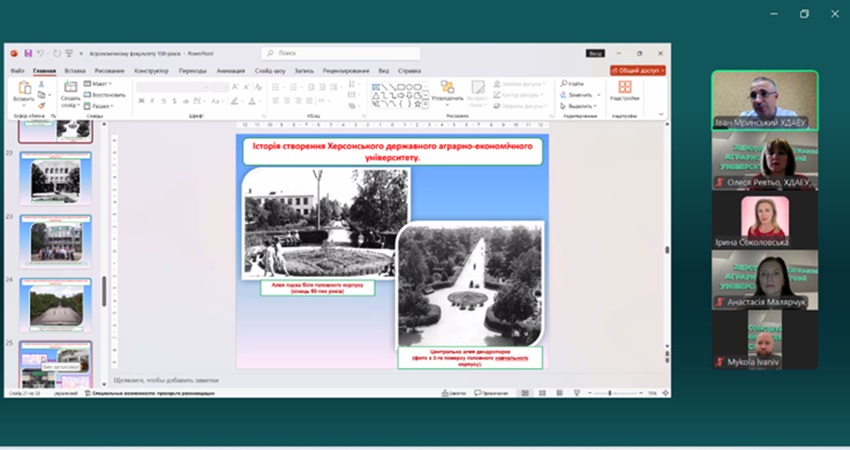Image resolution: width=850 pixels, height=450 pixels.
Task: Open the Shape Outline (Контур фигуры) dropdown
Action: 518,95
